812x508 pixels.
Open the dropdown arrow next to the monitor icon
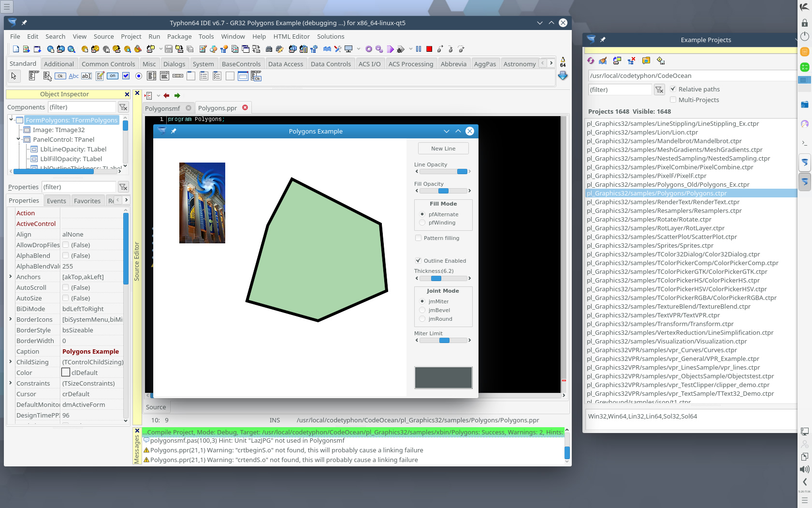(x=359, y=49)
